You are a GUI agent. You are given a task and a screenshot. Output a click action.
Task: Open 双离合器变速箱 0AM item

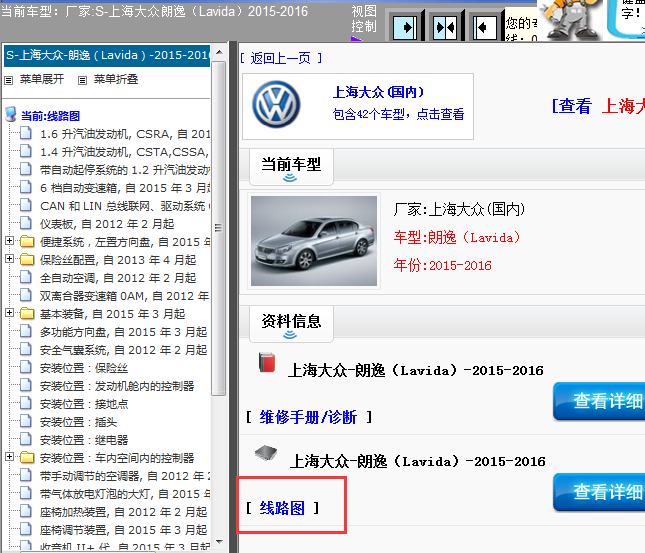[125, 296]
